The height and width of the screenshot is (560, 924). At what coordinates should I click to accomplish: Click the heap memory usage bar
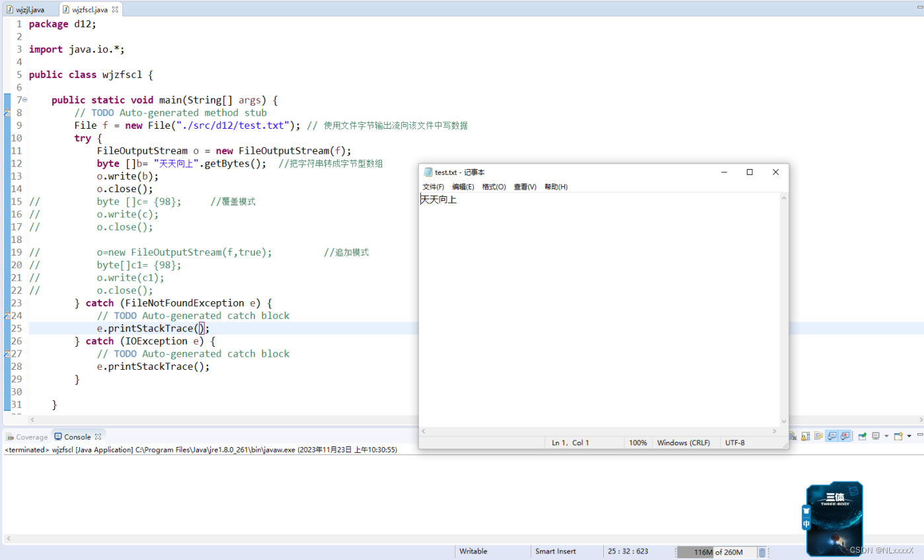pyautogui.click(x=716, y=551)
